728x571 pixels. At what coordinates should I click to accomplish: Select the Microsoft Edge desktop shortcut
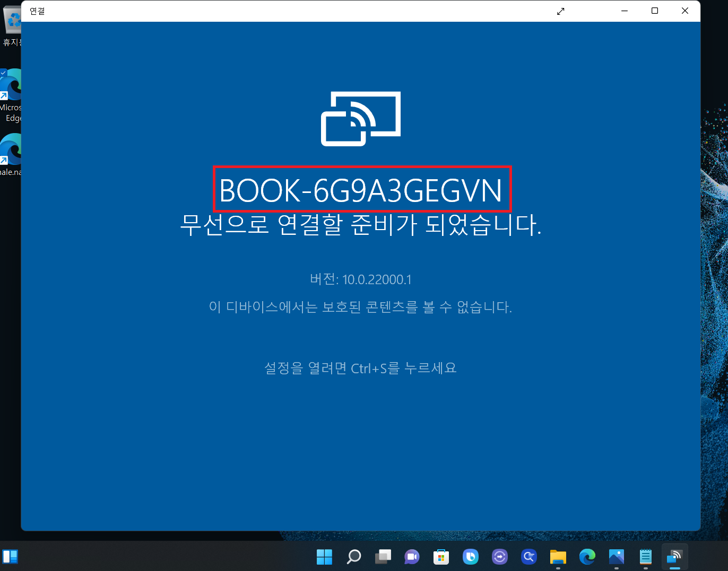click(11, 95)
